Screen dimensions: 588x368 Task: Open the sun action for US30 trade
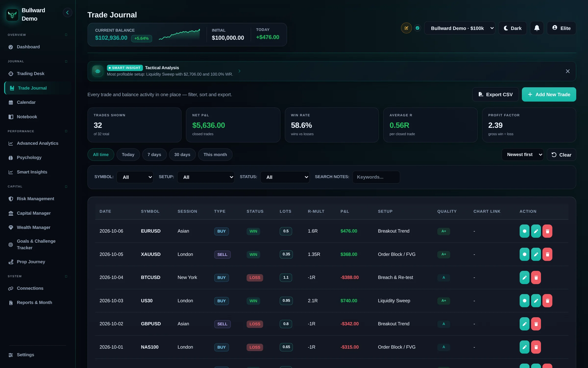click(x=525, y=301)
